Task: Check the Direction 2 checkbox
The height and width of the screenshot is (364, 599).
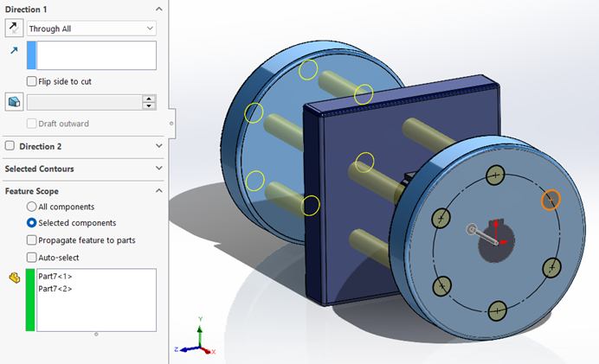Action: coord(10,146)
